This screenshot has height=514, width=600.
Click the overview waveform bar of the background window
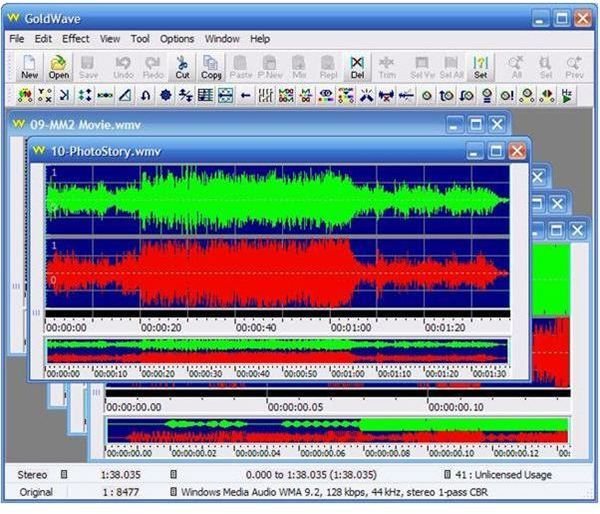(x=338, y=430)
